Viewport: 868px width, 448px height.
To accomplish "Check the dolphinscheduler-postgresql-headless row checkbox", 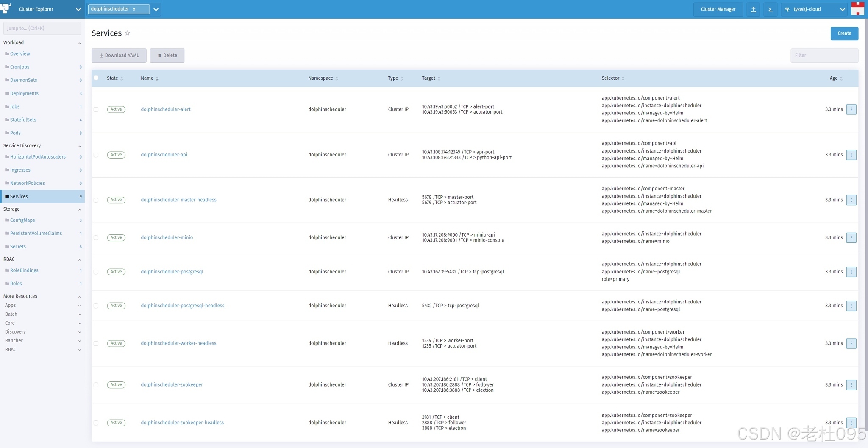I will pos(96,306).
